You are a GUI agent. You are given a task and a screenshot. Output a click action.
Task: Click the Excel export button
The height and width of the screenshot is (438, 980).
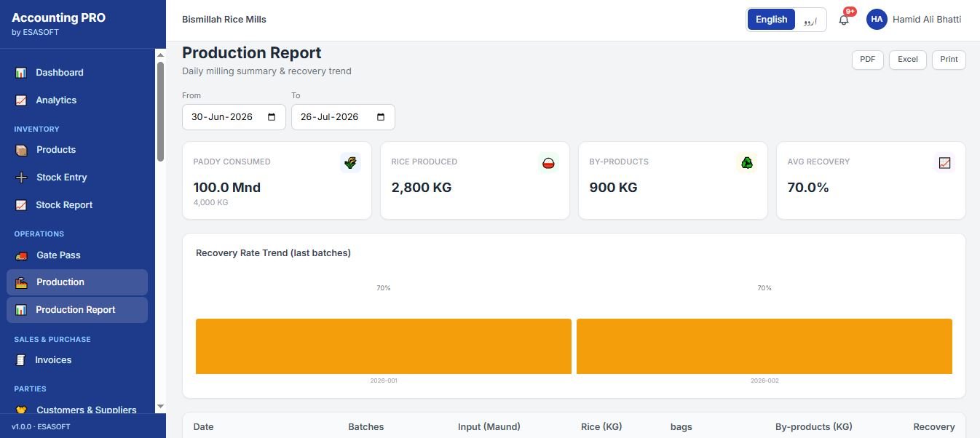pos(907,60)
